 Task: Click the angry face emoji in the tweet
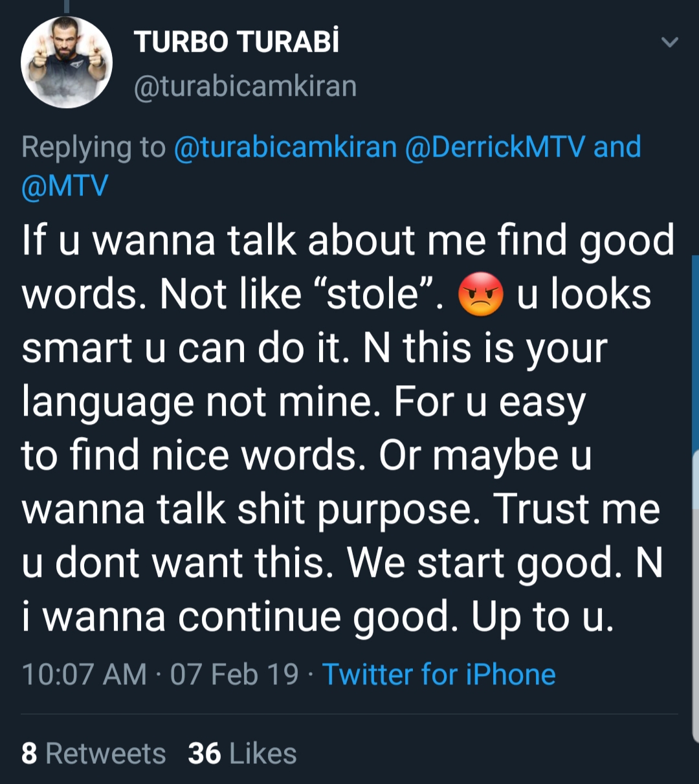480,295
